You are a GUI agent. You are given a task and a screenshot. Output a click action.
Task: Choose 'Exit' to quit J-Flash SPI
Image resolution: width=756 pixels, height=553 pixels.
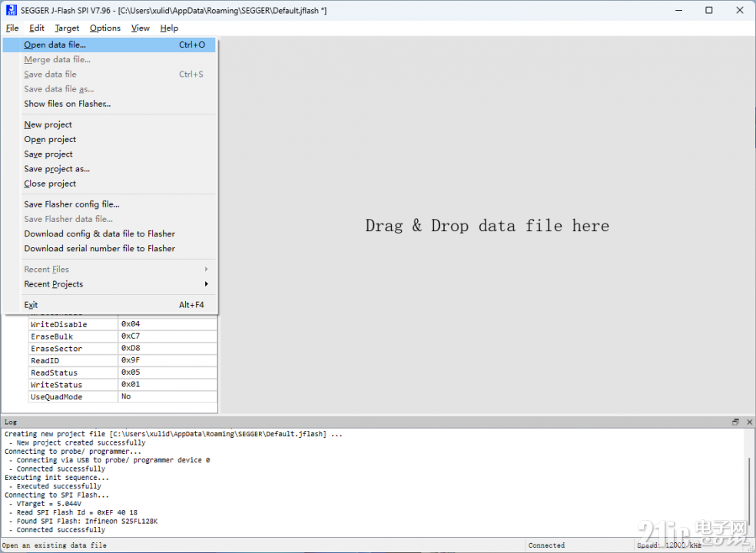109,305
